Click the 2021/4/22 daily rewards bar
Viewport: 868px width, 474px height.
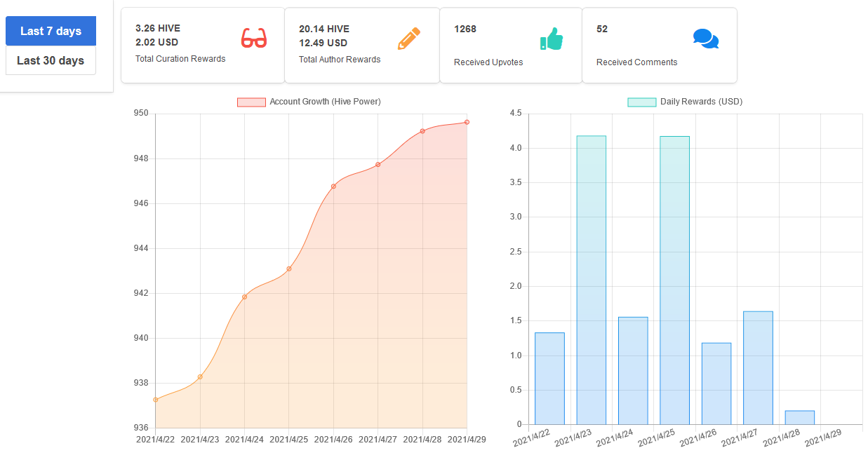[x=549, y=378]
